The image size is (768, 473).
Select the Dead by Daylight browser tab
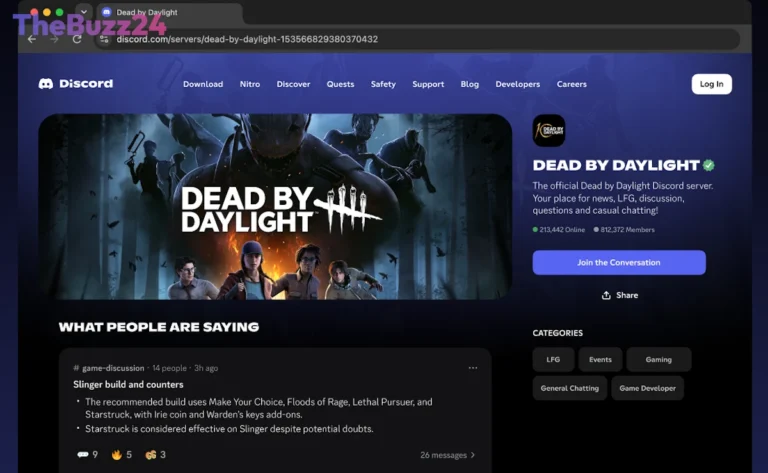(169, 12)
